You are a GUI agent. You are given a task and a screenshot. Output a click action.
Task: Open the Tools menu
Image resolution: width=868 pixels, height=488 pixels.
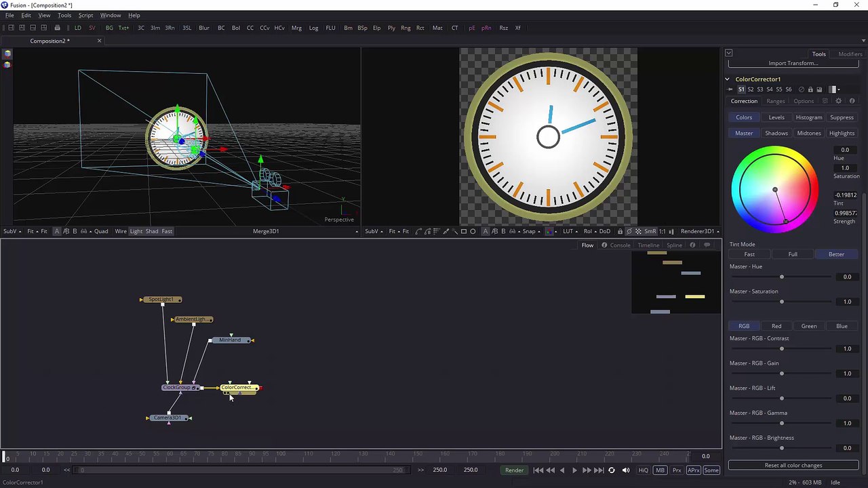pos(64,15)
